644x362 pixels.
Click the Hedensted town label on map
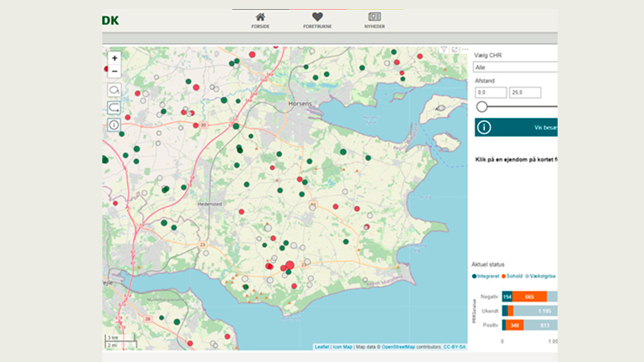click(x=209, y=204)
